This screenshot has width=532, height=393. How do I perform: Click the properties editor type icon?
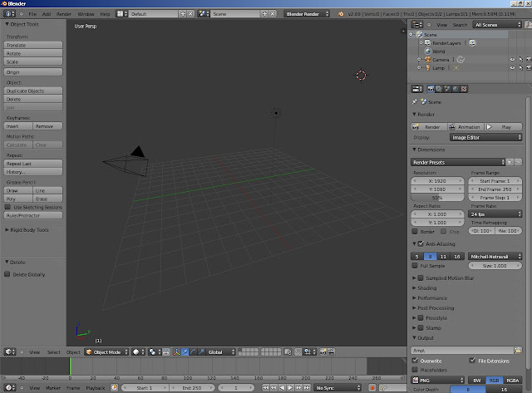(x=417, y=89)
